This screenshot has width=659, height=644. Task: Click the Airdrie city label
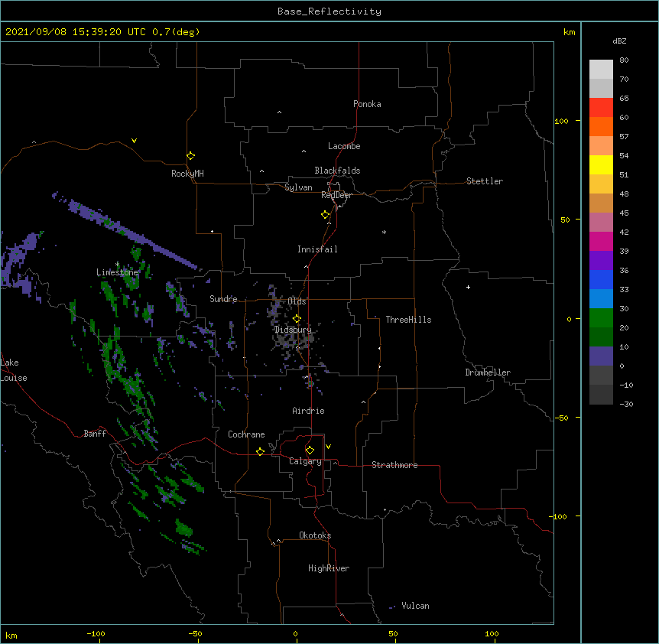click(308, 411)
